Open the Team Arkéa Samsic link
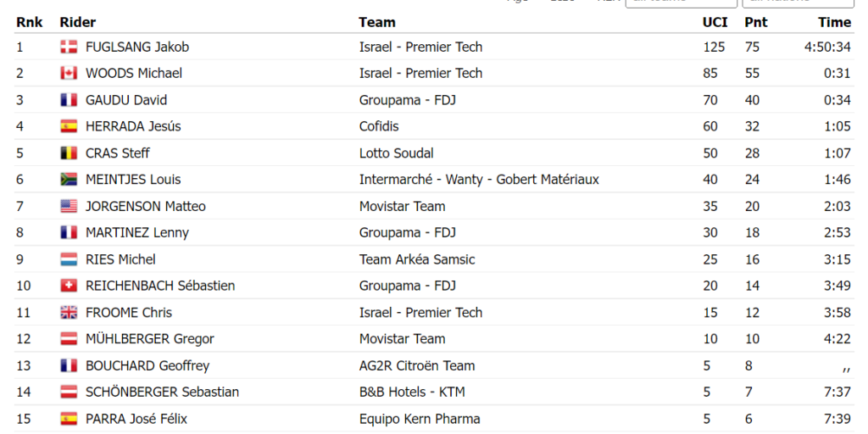868x434 pixels. click(417, 259)
